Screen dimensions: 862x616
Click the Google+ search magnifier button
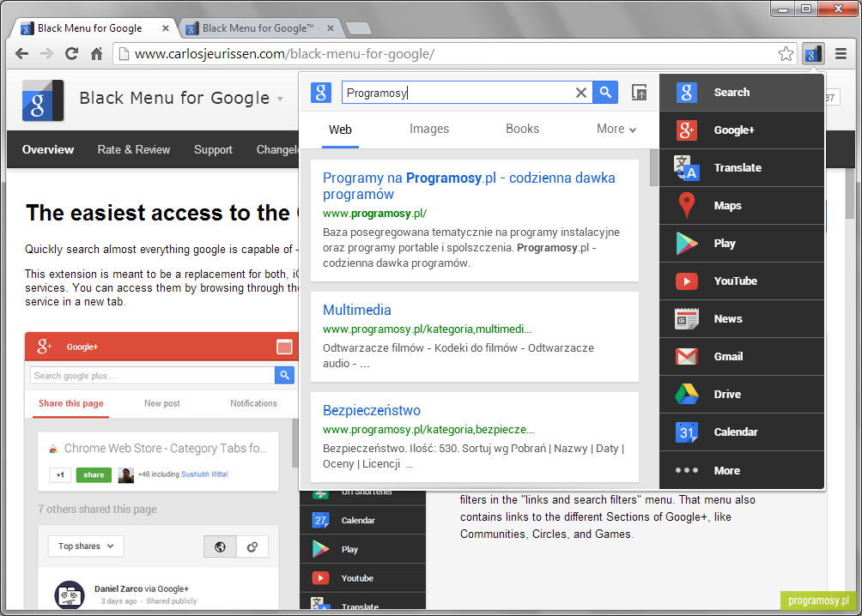(285, 375)
